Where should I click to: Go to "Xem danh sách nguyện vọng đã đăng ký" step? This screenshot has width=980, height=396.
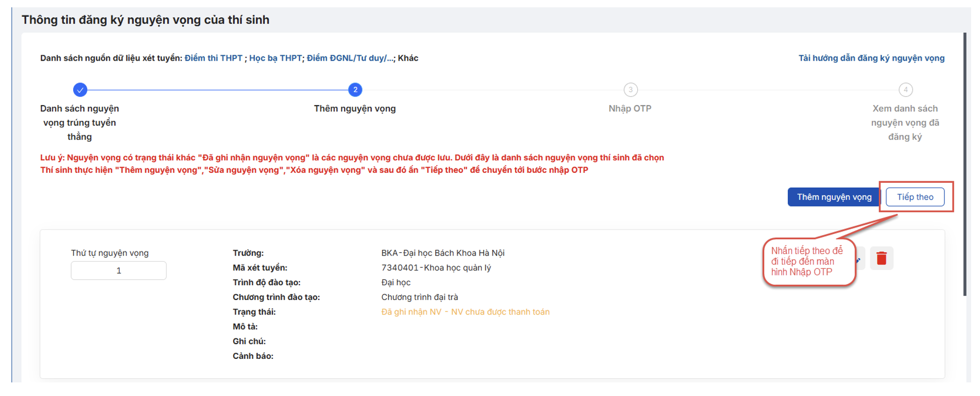pos(905,123)
